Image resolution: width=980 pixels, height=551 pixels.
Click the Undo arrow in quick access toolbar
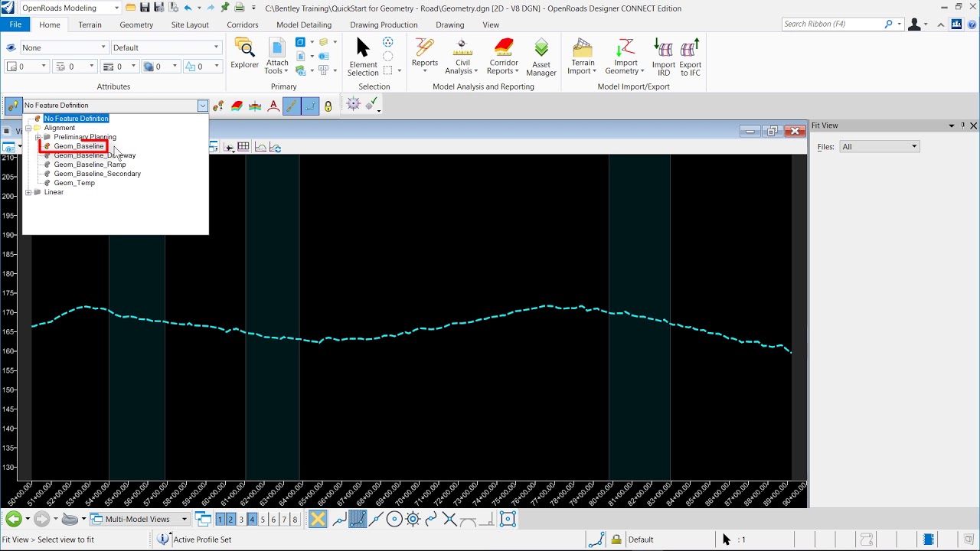tap(188, 8)
